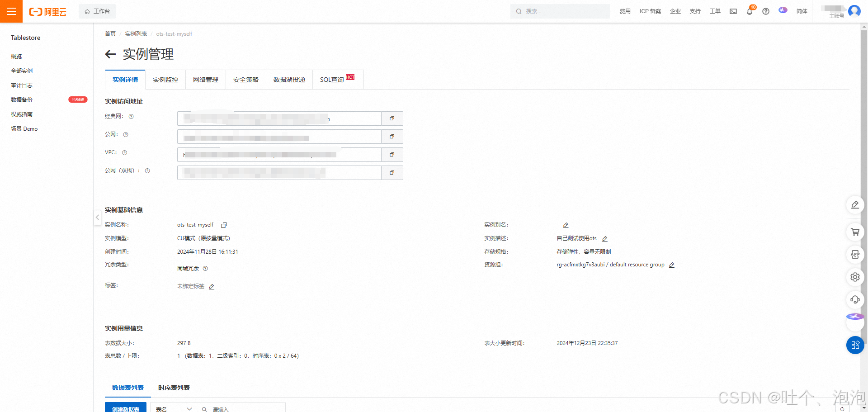Copy the instance name ots-test-myself
This screenshot has height=412, width=868.
click(224, 225)
